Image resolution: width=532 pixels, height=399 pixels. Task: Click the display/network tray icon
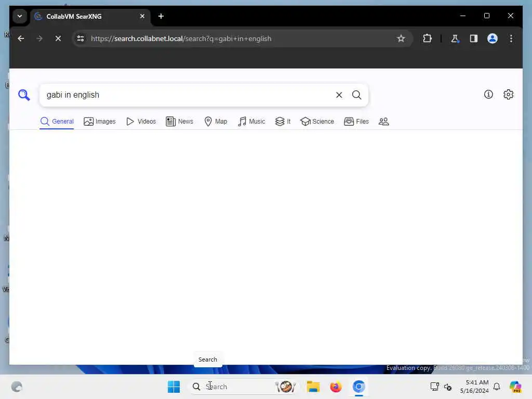coord(434,387)
